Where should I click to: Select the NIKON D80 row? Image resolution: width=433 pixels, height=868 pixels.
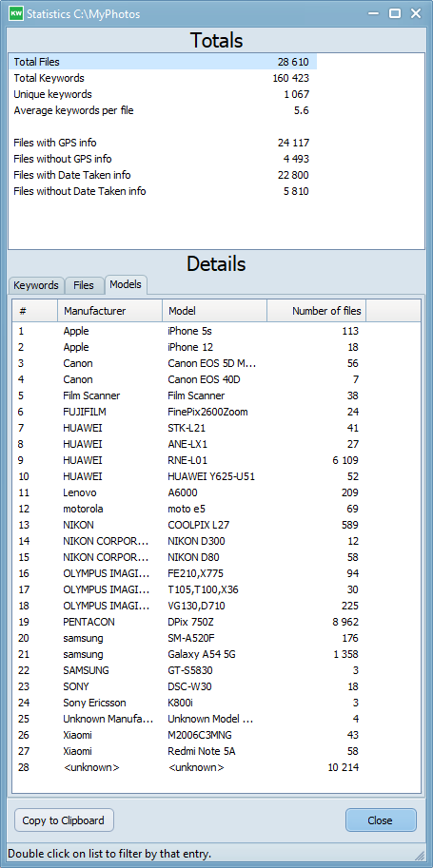click(189, 557)
